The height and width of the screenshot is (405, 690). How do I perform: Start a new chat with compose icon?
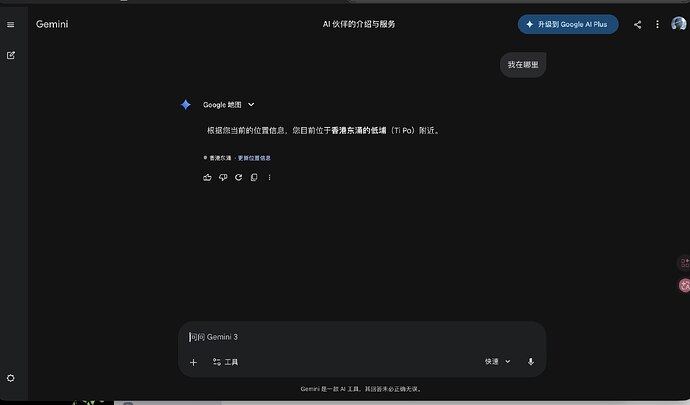11,55
